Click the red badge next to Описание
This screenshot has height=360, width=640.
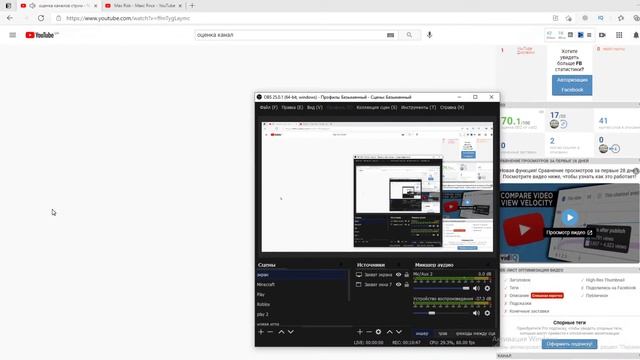[547, 296]
